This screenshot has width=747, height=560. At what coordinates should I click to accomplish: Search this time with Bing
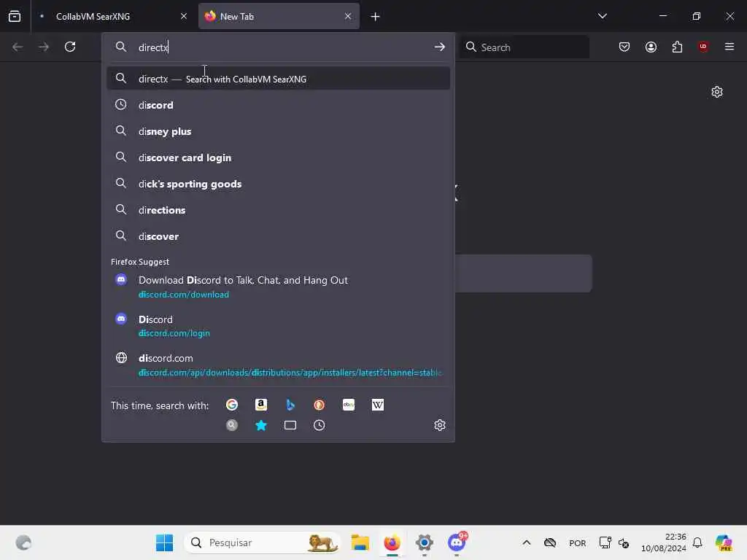290,405
